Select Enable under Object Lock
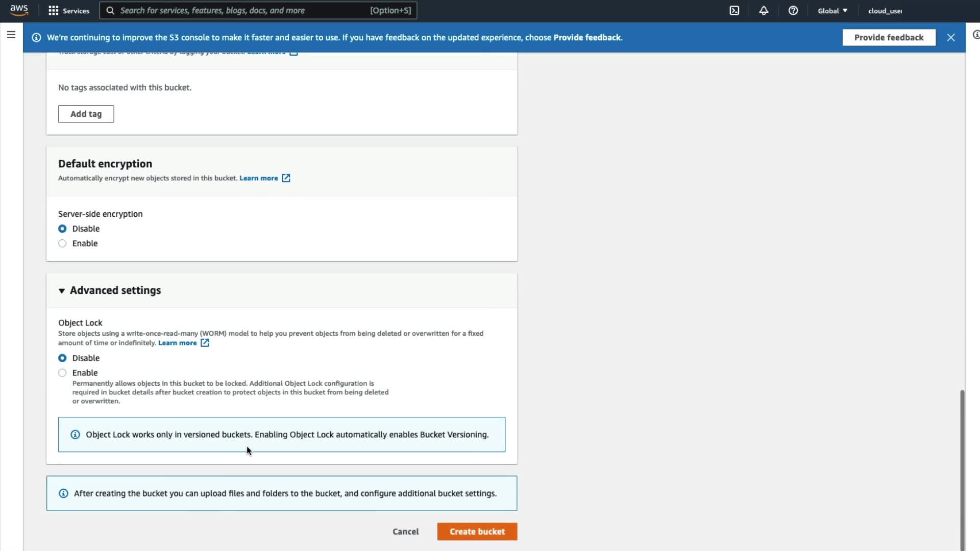Viewport: 980px width, 551px height. click(62, 373)
